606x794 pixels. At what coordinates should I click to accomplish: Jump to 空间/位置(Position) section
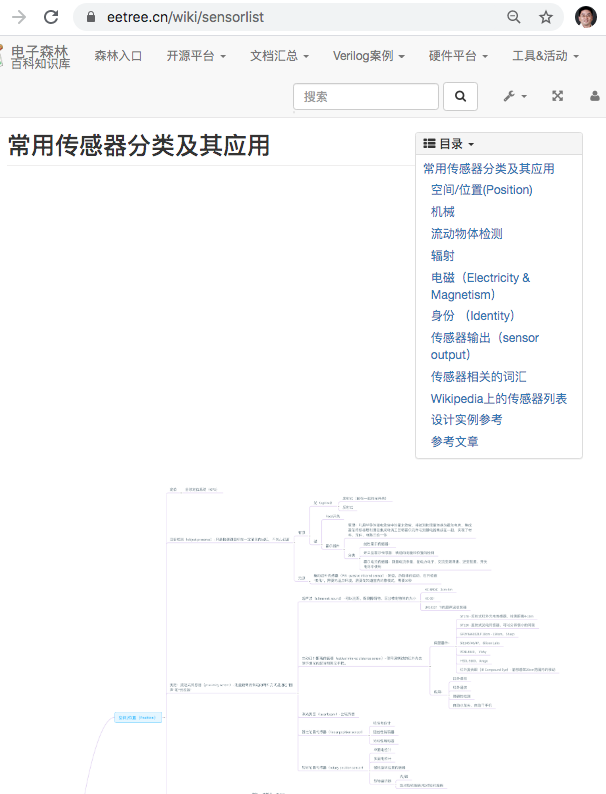(x=481, y=190)
